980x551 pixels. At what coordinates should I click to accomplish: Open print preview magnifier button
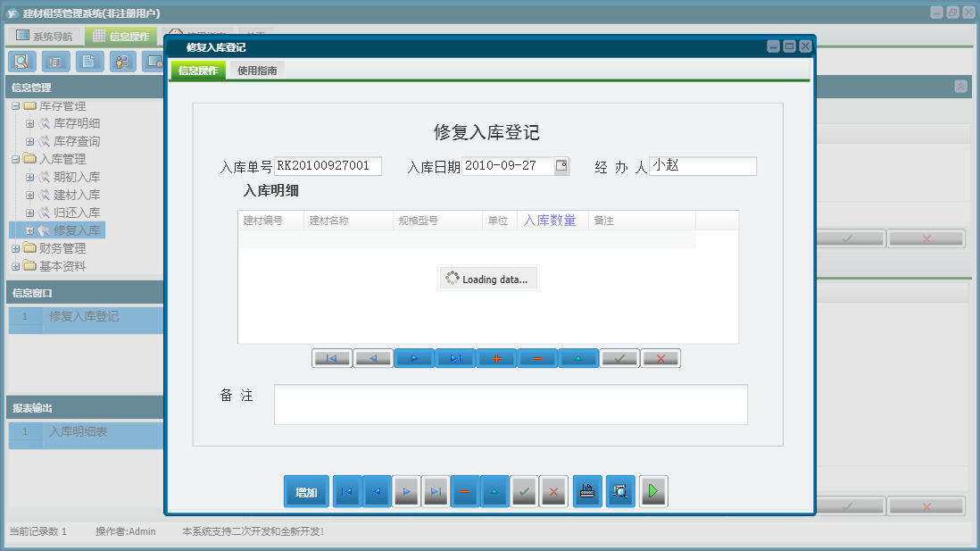click(620, 491)
